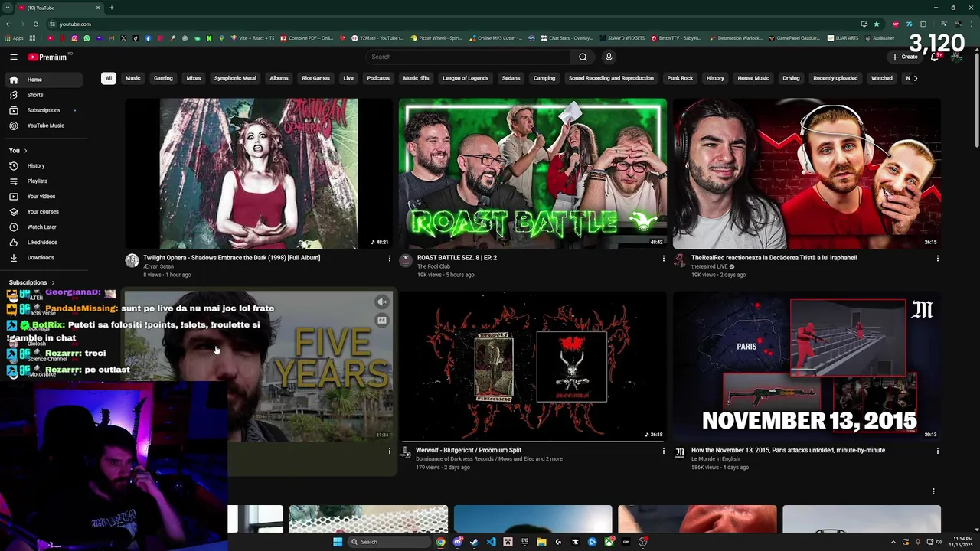Play the ROAST BATTLE thumbnail

point(532,174)
